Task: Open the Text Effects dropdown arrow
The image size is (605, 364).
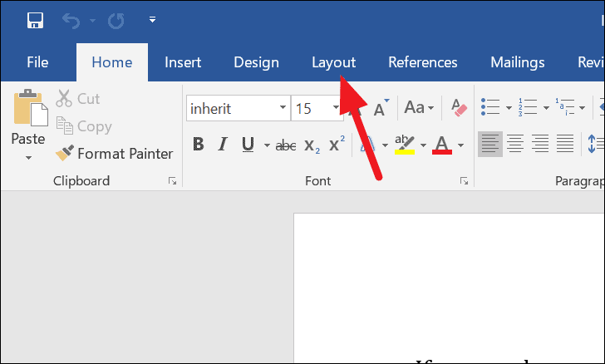Action: (x=385, y=145)
